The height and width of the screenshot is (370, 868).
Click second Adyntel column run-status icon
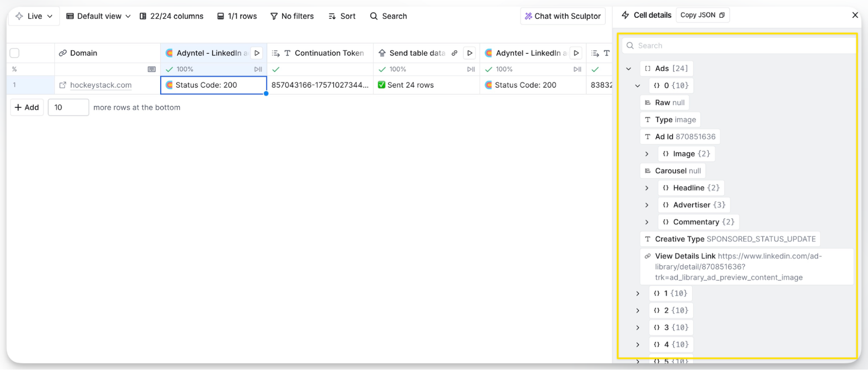(577, 69)
